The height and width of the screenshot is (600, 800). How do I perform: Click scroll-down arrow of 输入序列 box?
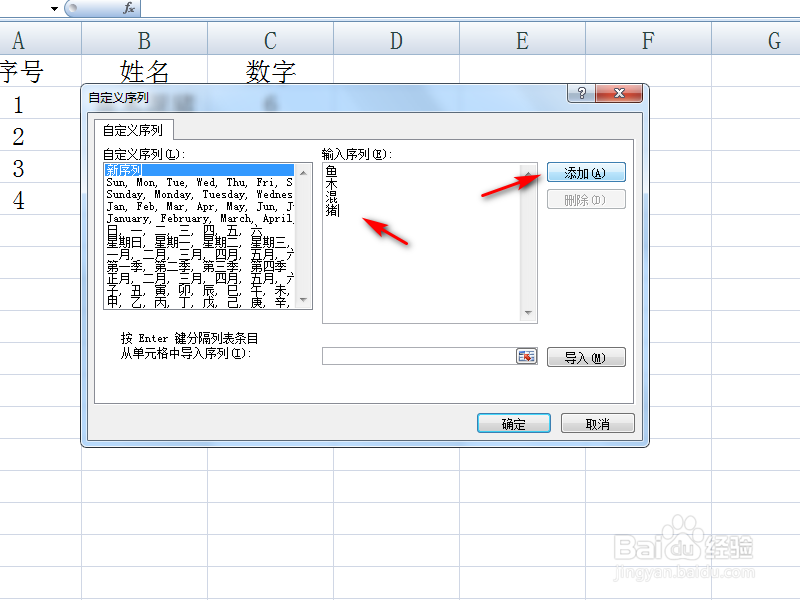coord(528,313)
